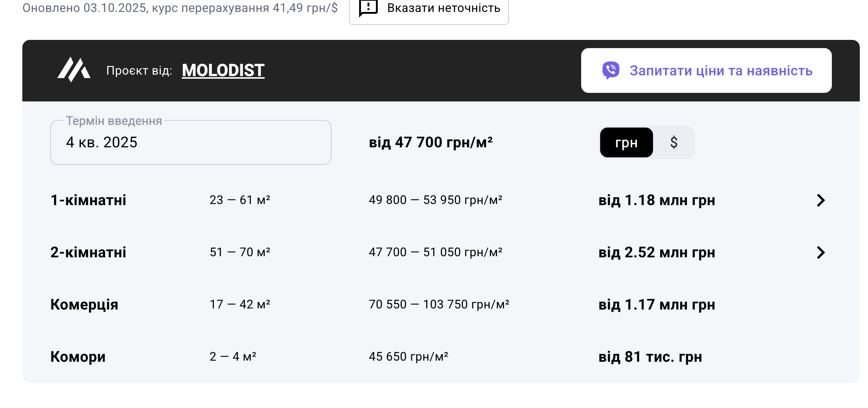Click the MOLODIST developer logo icon

tap(74, 70)
